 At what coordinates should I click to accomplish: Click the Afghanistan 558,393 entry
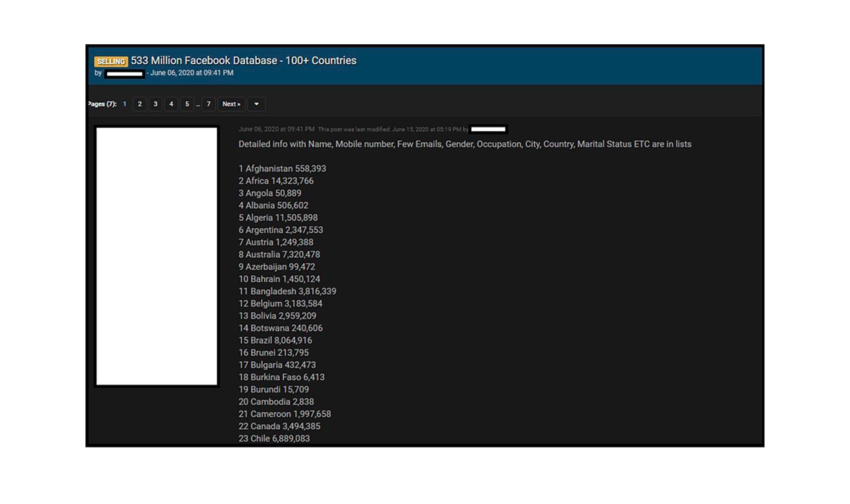pos(282,169)
